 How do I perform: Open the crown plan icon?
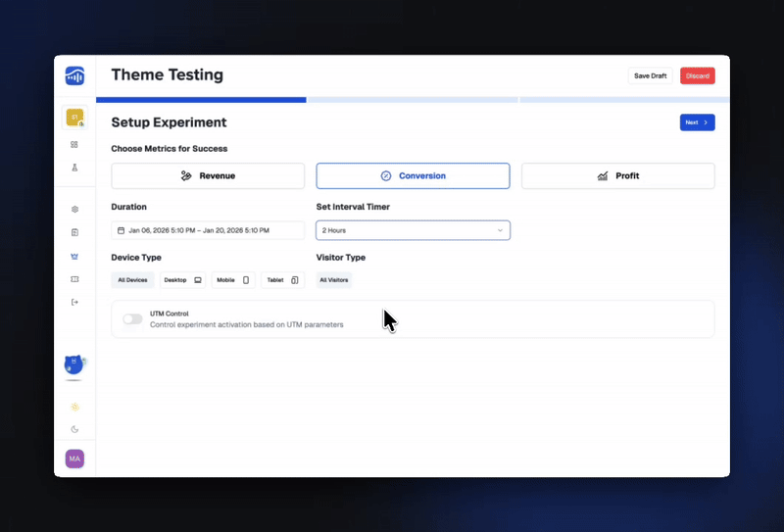[74, 256]
